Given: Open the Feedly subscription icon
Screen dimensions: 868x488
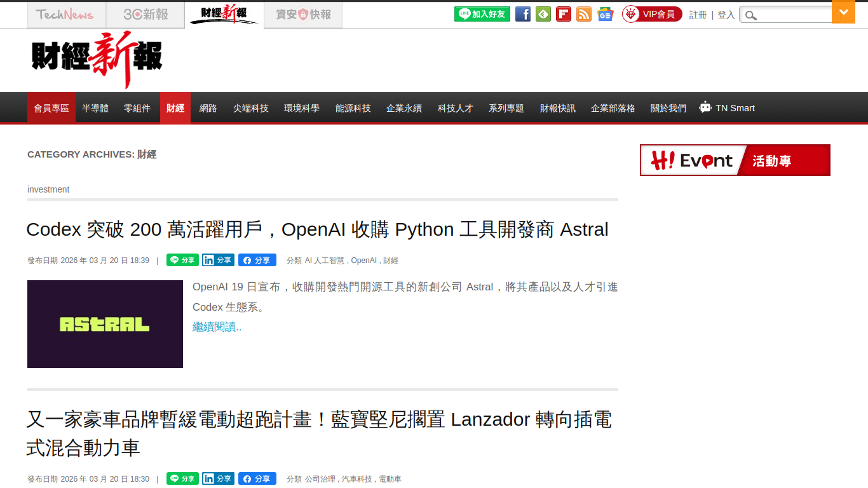Looking at the screenshot, I should pyautogui.click(x=543, y=14).
